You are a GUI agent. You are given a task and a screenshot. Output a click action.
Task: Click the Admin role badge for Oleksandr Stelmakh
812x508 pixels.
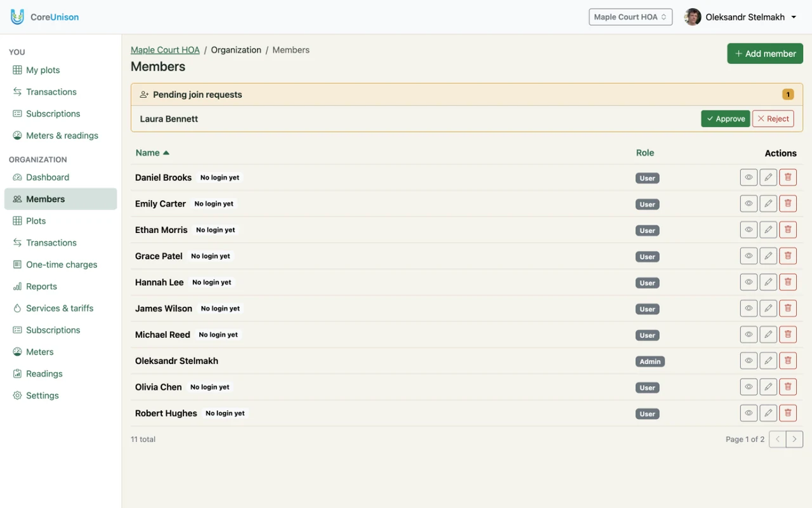pos(650,361)
